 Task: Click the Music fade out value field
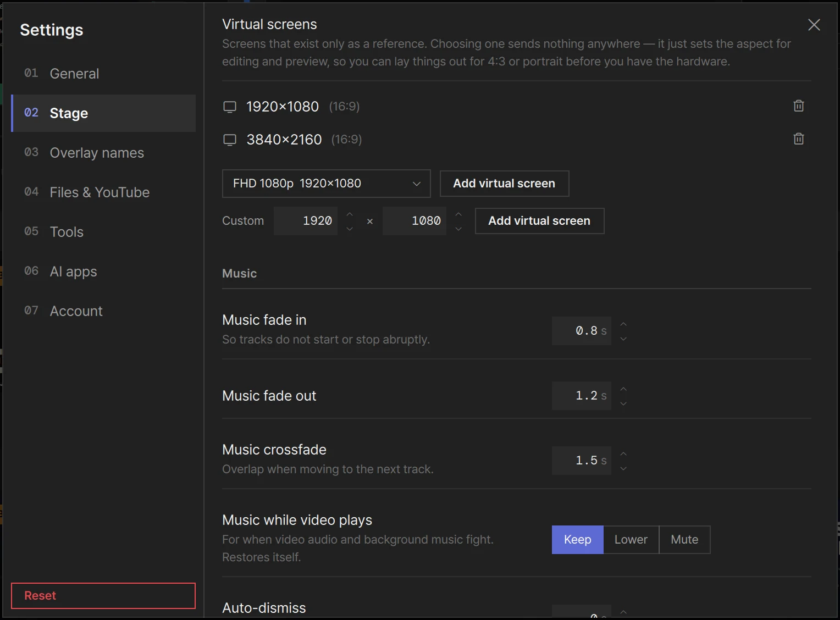pos(582,396)
